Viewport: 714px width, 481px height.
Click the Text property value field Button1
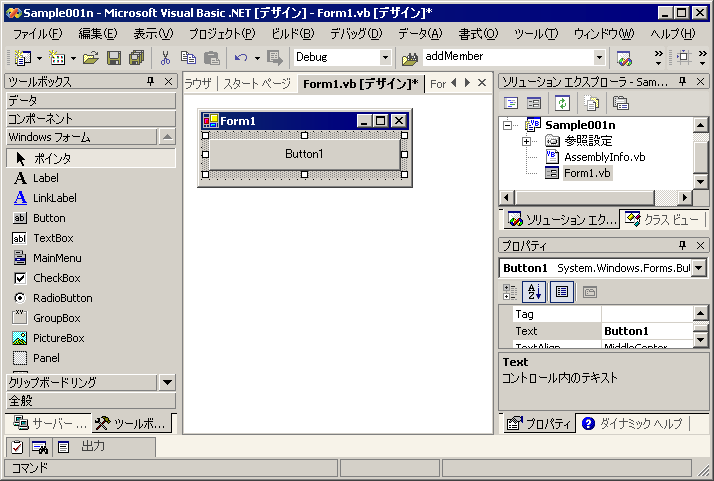[647, 331]
